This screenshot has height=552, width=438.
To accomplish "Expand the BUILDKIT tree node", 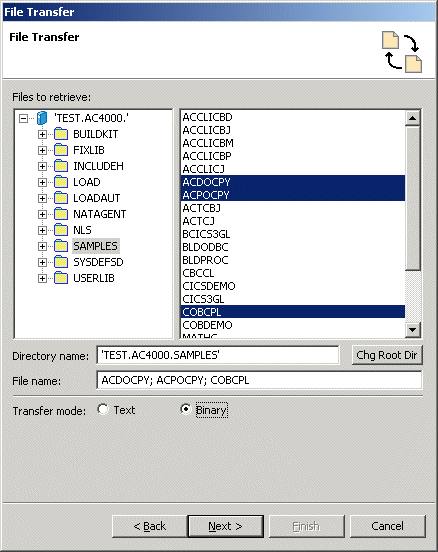I will 42,134.
